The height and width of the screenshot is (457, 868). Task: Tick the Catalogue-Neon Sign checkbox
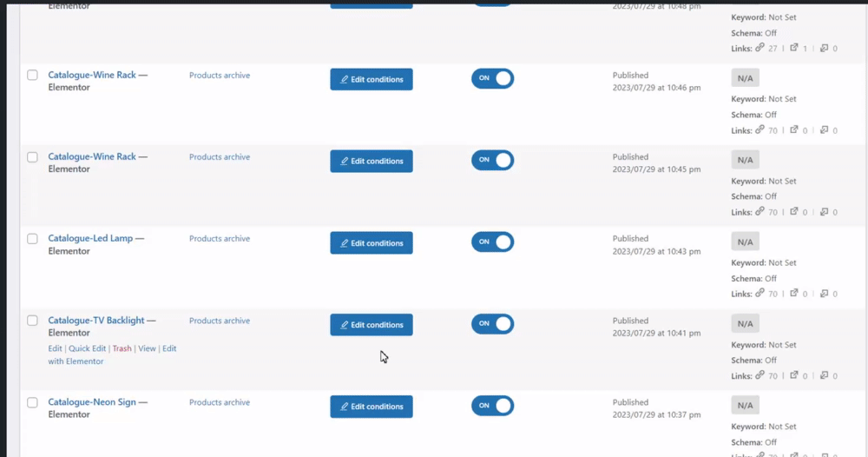pyautogui.click(x=33, y=403)
